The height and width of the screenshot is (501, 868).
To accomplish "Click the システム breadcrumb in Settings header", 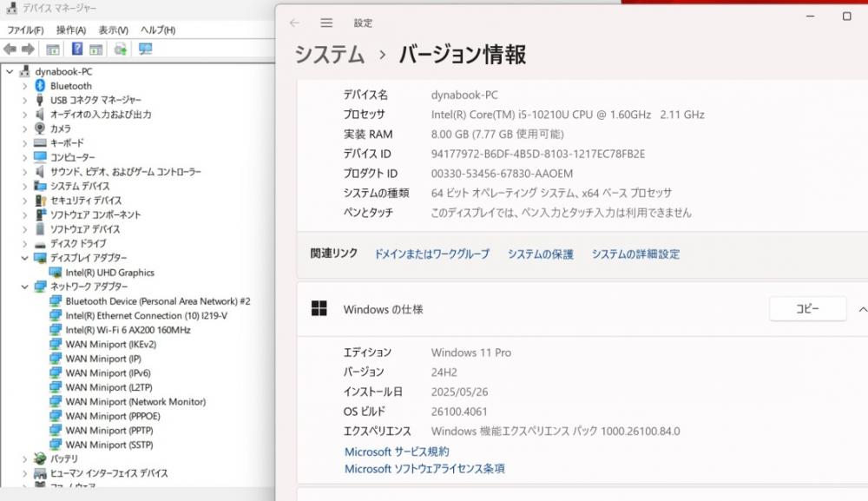I will [330, 55].
